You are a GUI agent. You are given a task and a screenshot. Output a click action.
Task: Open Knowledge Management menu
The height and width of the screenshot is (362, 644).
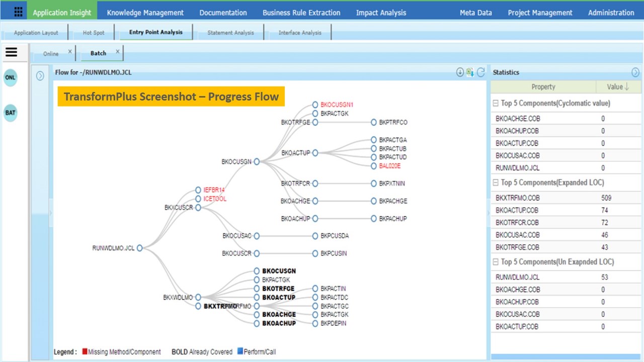coord(145,13)
